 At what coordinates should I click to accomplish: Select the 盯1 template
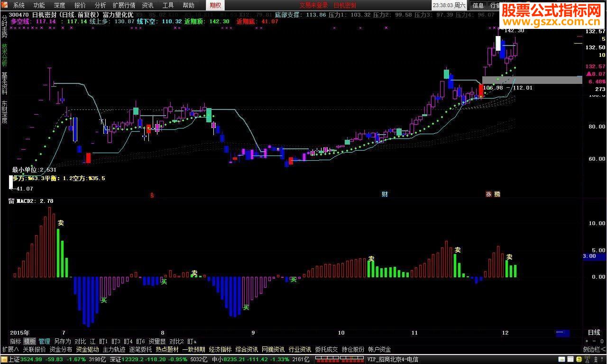tap(103, 341)
